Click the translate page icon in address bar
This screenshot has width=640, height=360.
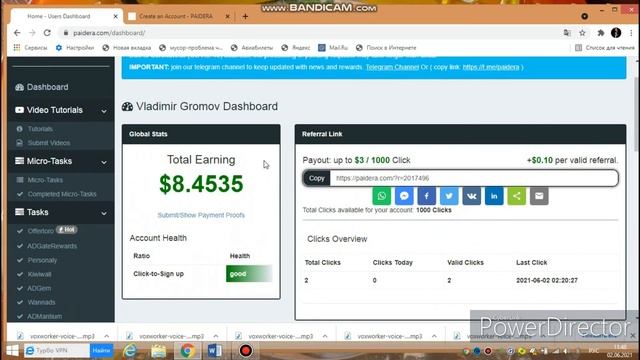click(x=567, y=33)
